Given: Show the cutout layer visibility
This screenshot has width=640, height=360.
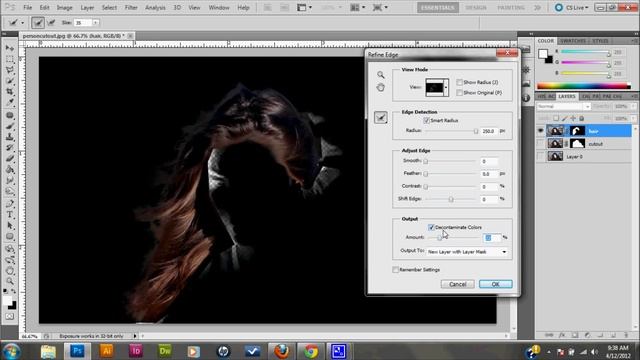Looking at the screenshot, I should 540,144.
